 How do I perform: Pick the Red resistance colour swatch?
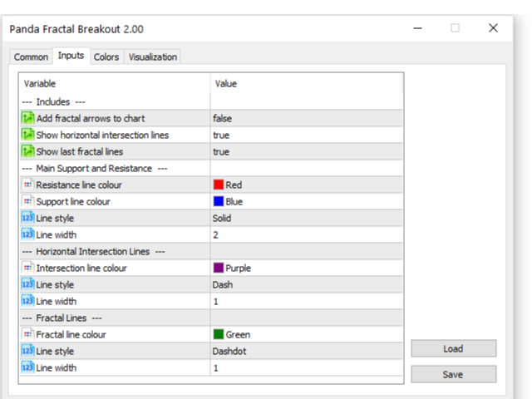(219, 185)
